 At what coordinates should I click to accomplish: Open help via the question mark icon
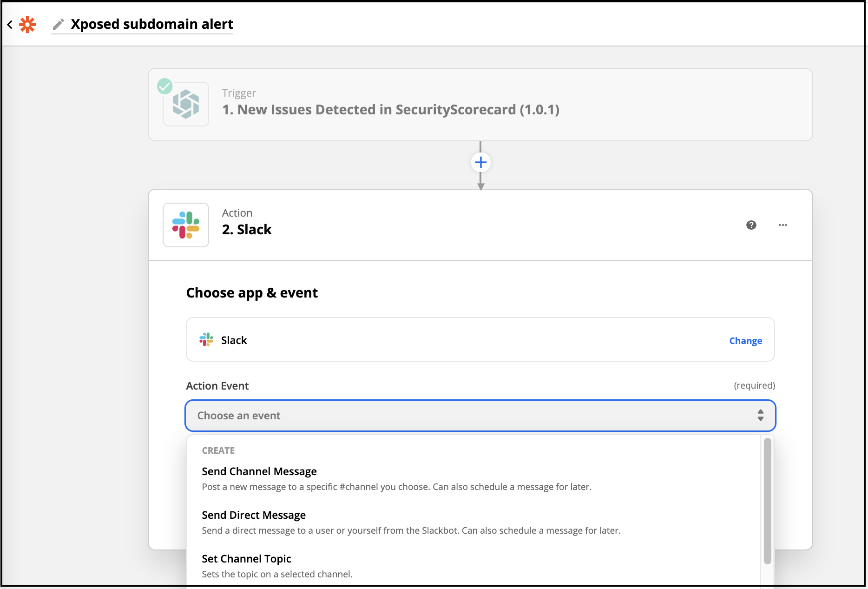point(751,225)
